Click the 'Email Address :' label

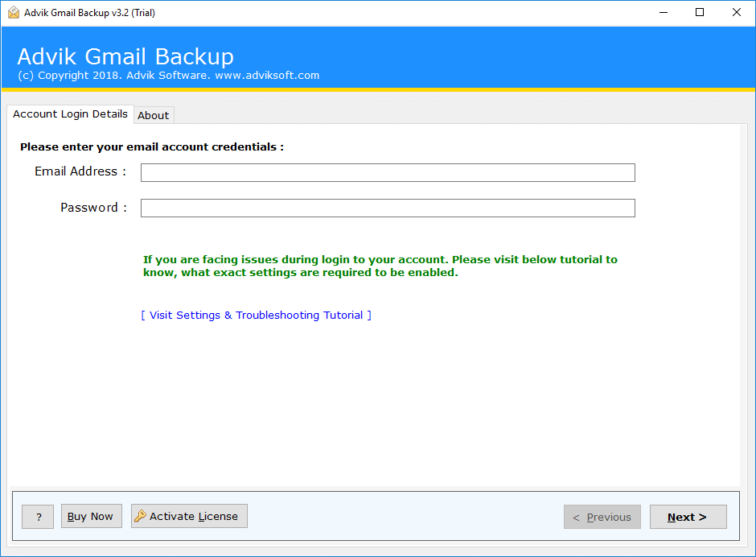(x=80, y=171)
